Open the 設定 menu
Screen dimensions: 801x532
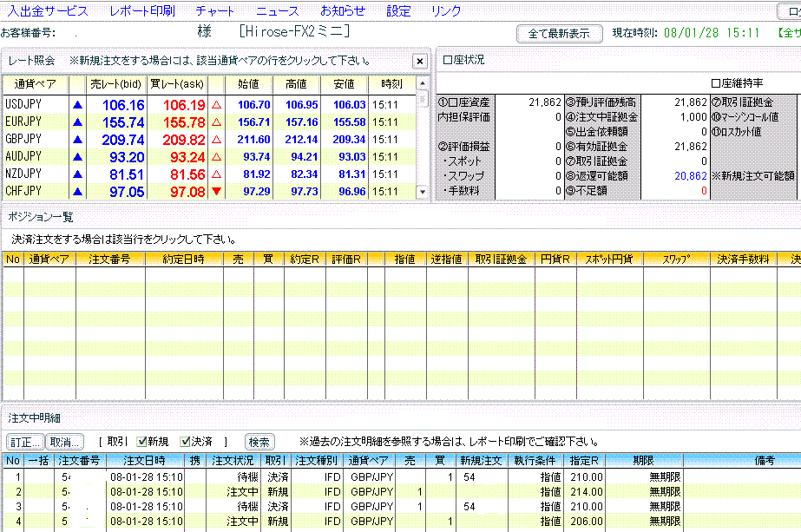coord(398,10)
